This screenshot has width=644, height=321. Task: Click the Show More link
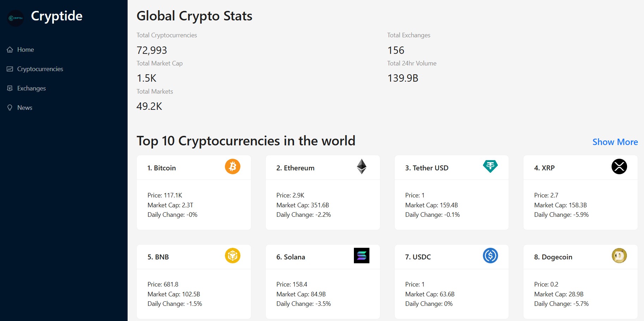pyautogui.click(x=615, y=142)
